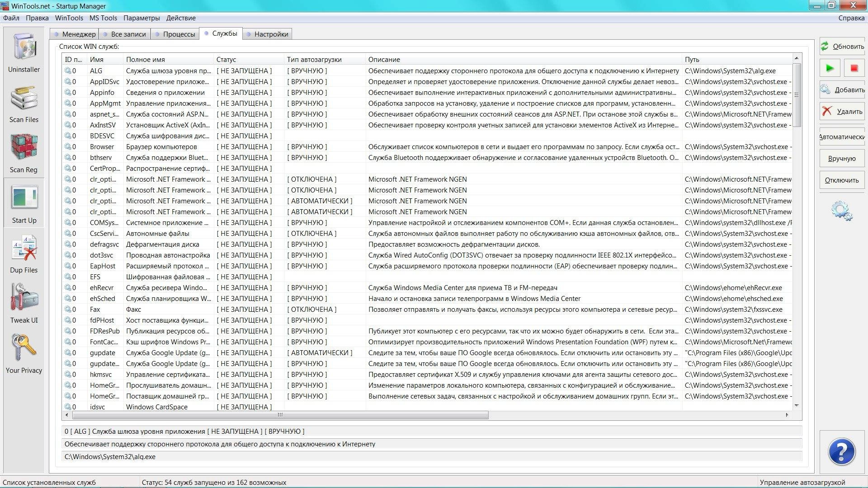Select the AxInstSV service row
The height and width of the screenshot is (488, 868).
[x=427, y=125]
